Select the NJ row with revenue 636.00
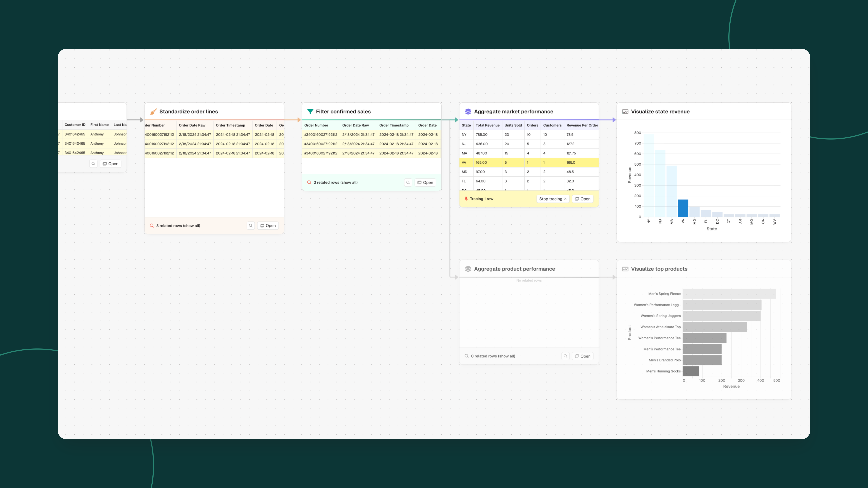This screenshot has width=868, height=488. pos(529,144)
